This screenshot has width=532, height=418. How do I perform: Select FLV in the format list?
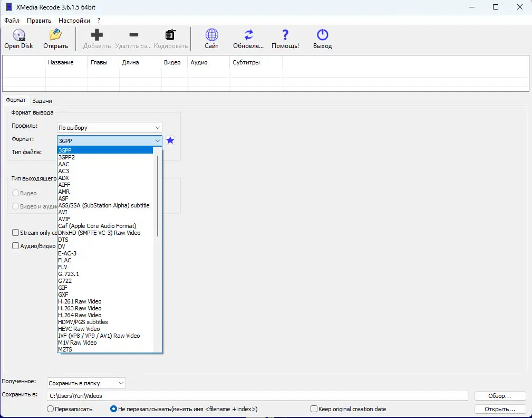105,267
